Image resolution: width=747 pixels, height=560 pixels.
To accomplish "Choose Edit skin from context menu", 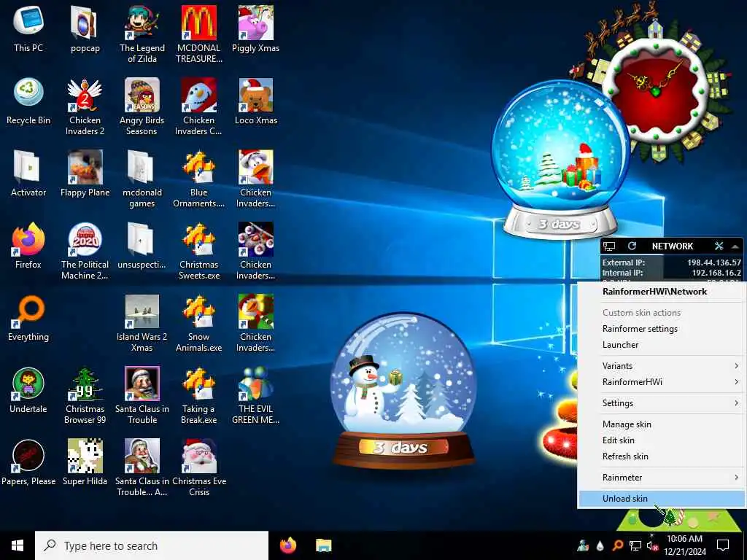I will click(x=662, y=440).
